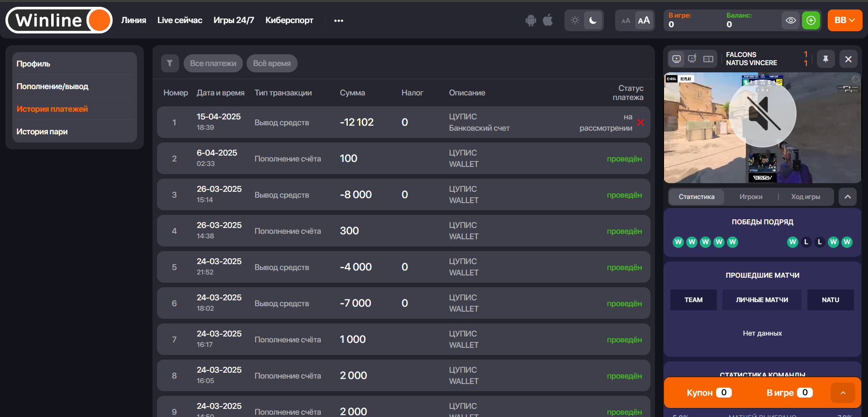Open the Киберспорт menu item
Image resolution: width=868 pixels, height=417 pixels.
pos(289,20)
